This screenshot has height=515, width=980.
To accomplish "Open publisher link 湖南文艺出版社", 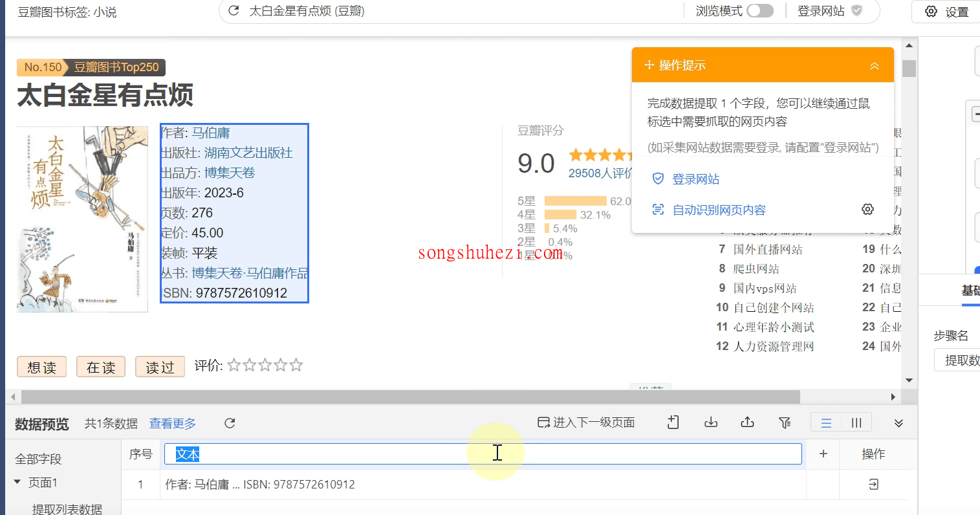I will 248,153.
